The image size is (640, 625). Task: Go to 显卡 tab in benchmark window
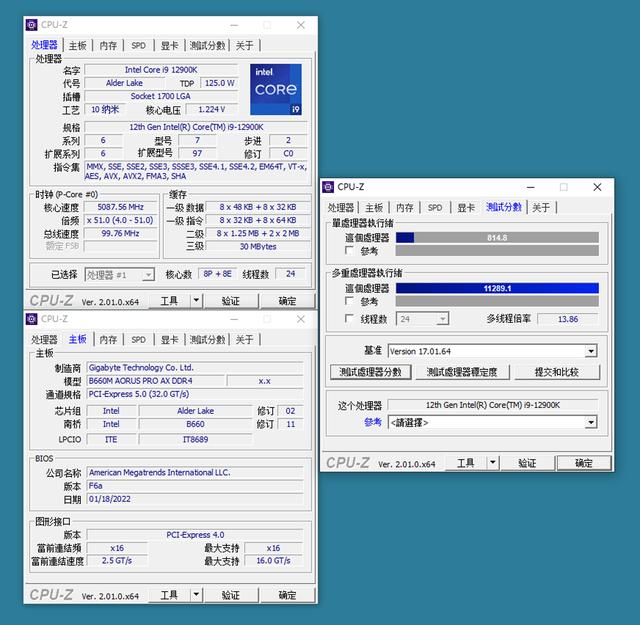tap(465, 208)
